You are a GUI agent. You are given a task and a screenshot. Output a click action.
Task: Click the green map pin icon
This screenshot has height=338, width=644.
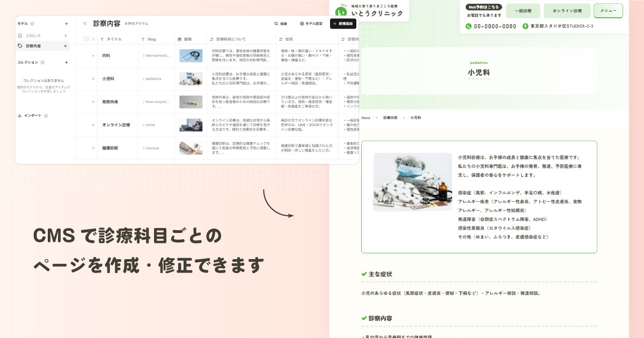point(525,26)
